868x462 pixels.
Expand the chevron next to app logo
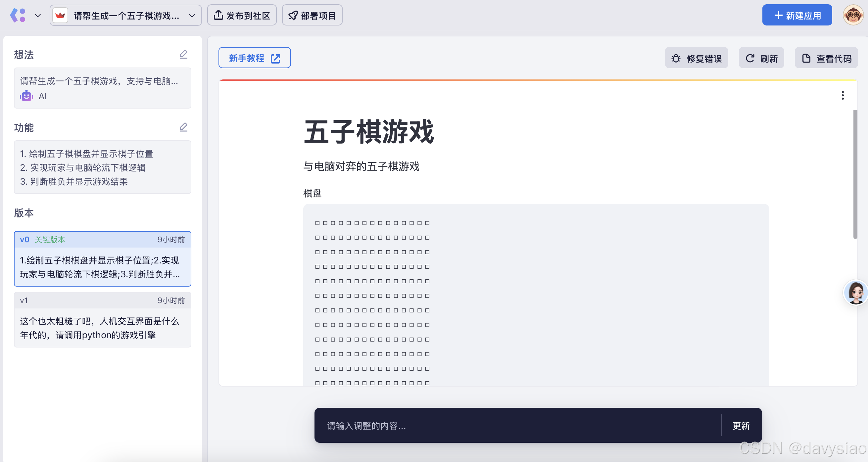coord(38,15)
